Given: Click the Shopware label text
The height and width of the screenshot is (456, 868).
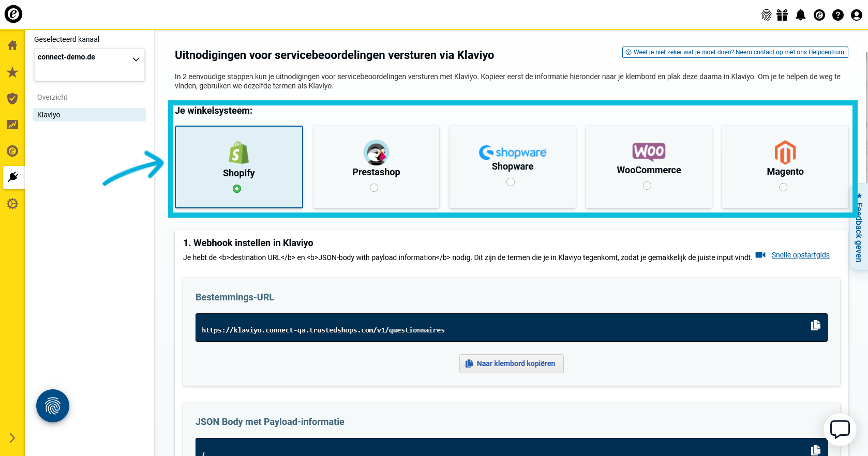Looking at the screenshot, I should pos(513,166).
